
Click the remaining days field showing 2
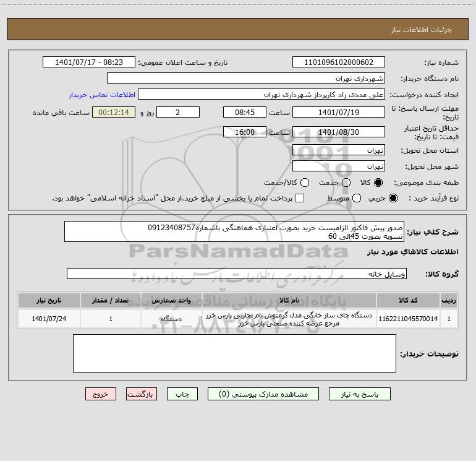click(x=178, y=112)
